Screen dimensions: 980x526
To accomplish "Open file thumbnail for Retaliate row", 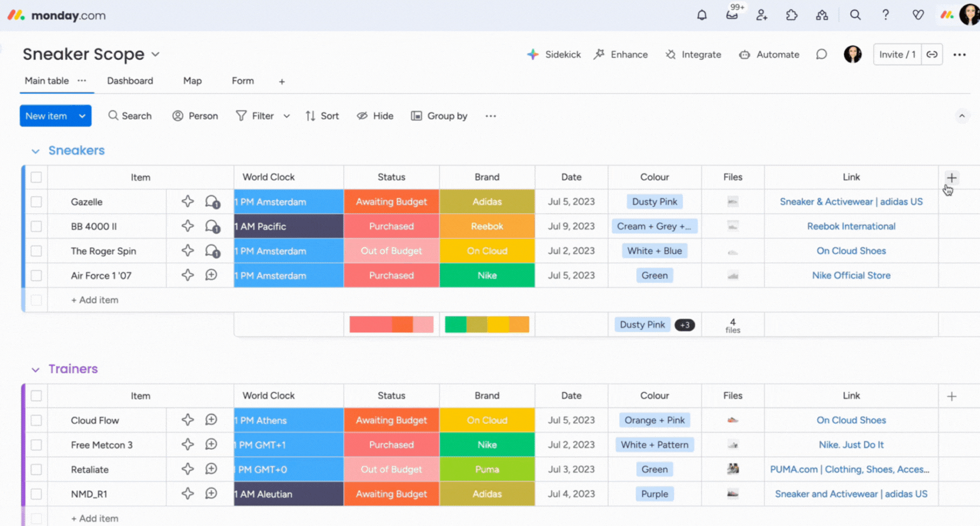I will pos(733,469).
